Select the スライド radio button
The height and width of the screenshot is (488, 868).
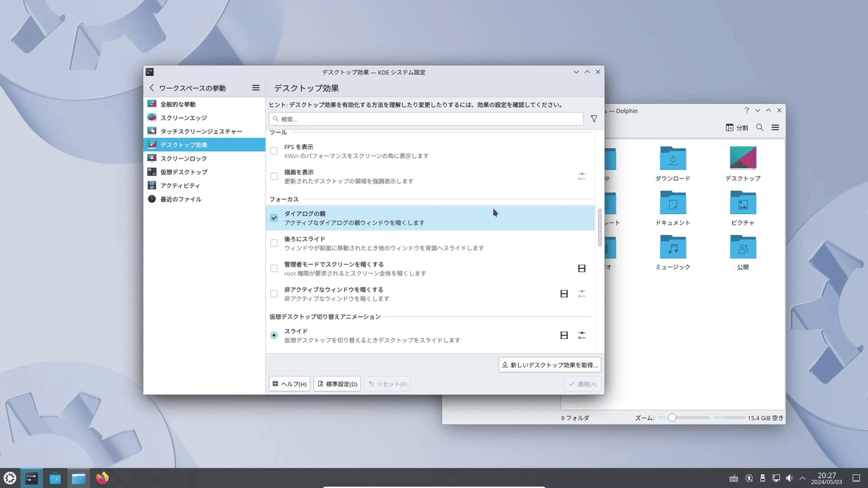click(x=274, y=335)
